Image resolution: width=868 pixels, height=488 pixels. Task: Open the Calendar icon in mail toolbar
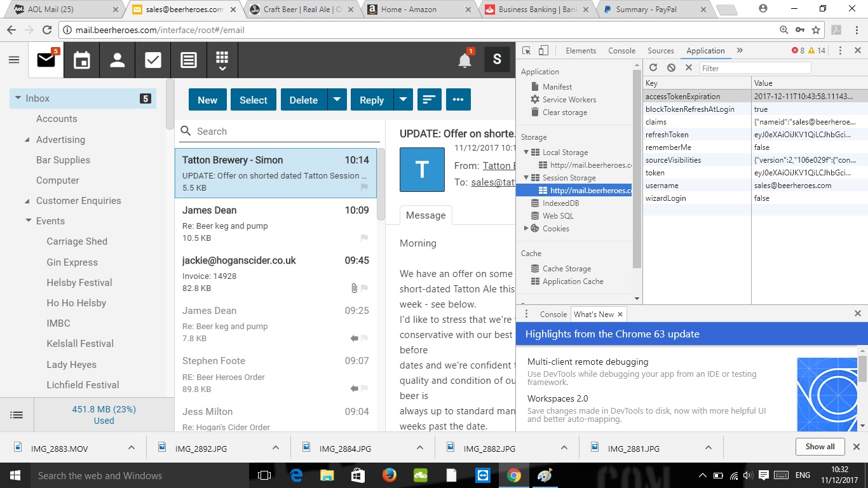[81, 60]
